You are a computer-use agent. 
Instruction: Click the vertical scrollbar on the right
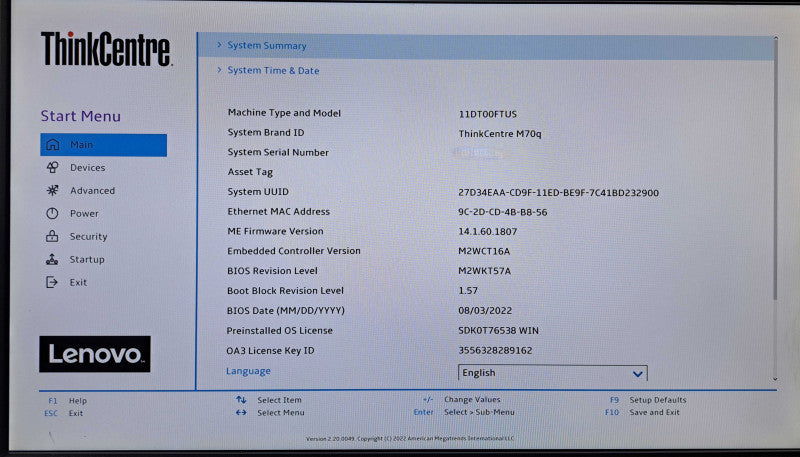[x=776, y=168]
